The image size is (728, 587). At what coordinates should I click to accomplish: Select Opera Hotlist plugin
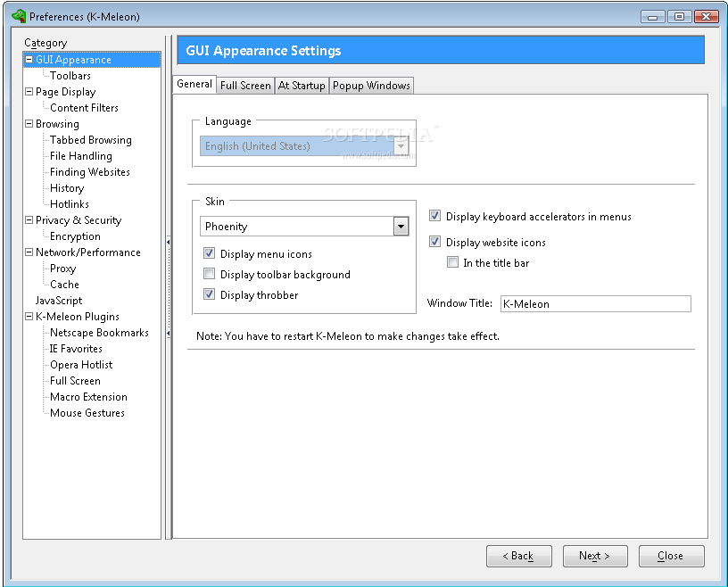(81, 365)
